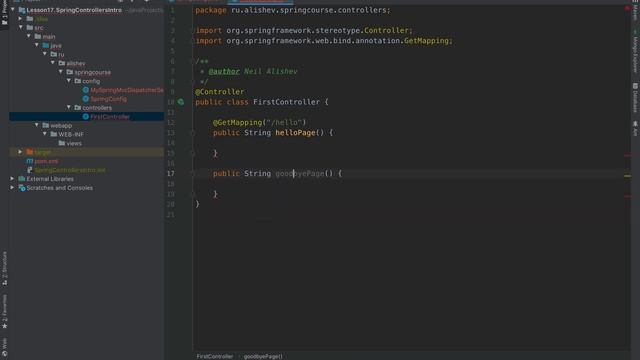The height and width of the screenshot is (360, 640).
Task: Select the WEB-INF folder icon
Action: pos(53,134)
